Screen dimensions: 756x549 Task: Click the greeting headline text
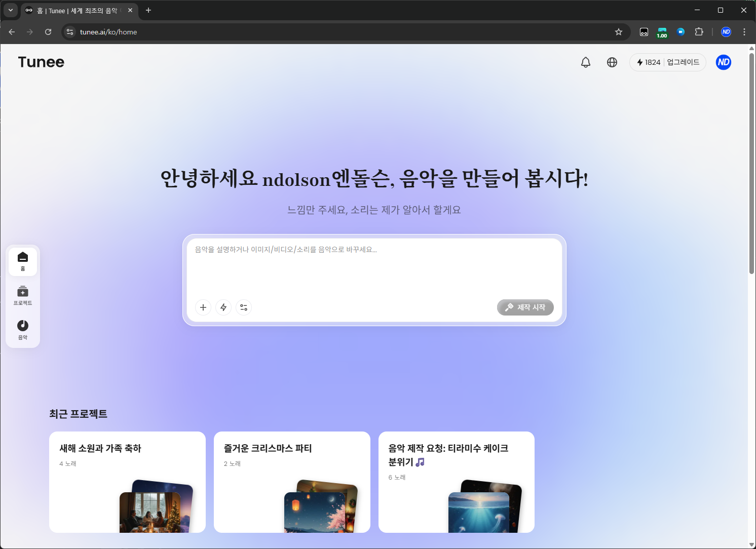374,178
